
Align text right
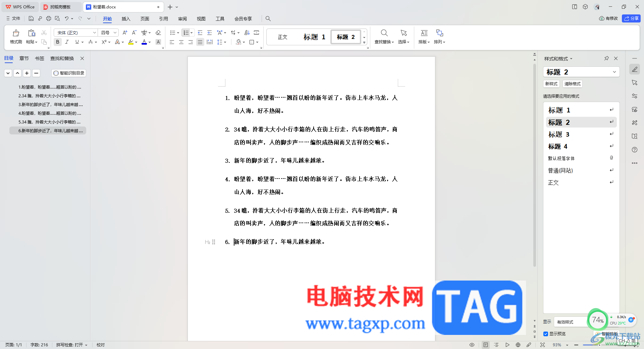pos(191,42)
